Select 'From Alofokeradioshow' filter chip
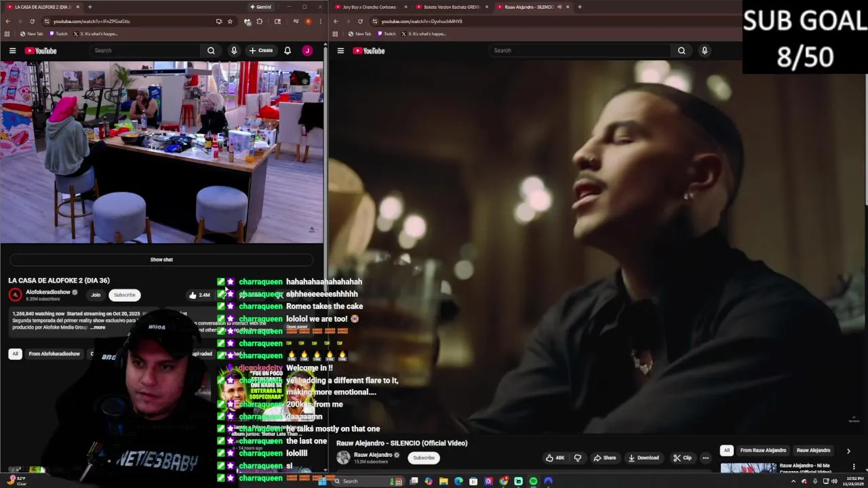868x488 pixels. 54,354
